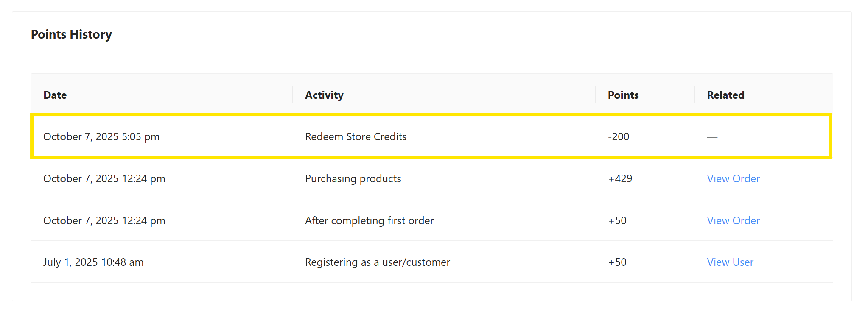Click +50 points in the first order row

(x=617, y=220)
